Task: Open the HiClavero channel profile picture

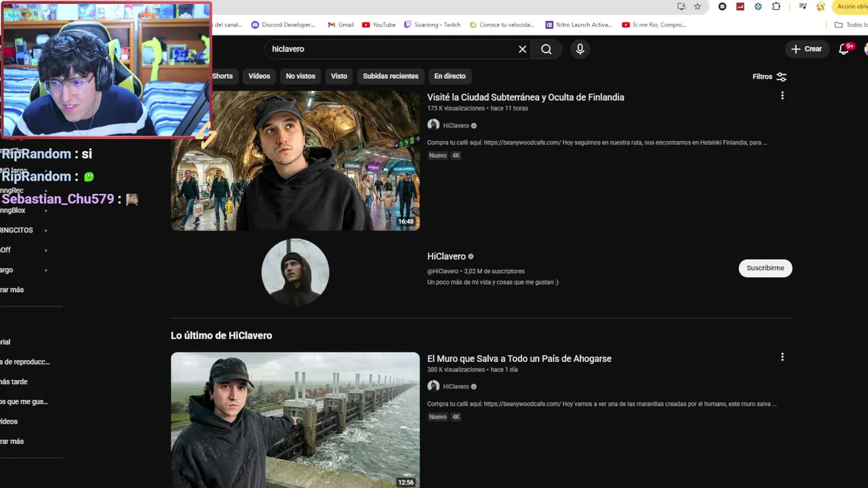Action: click(x=295, y=272)
